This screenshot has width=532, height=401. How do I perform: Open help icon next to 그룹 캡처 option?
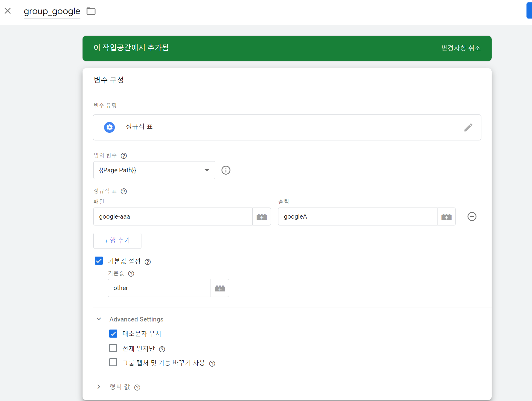212,364
